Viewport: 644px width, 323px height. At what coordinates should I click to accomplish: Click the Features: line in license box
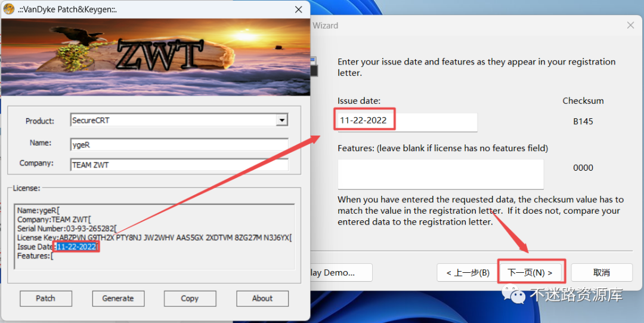35,256
